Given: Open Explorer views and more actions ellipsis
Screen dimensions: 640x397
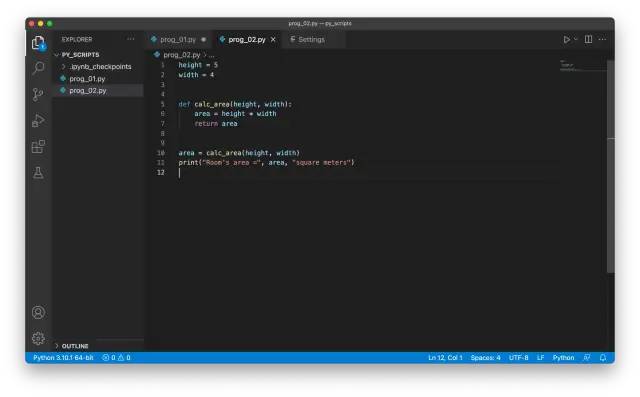Looking at the screenshot, I should [131, 39].
